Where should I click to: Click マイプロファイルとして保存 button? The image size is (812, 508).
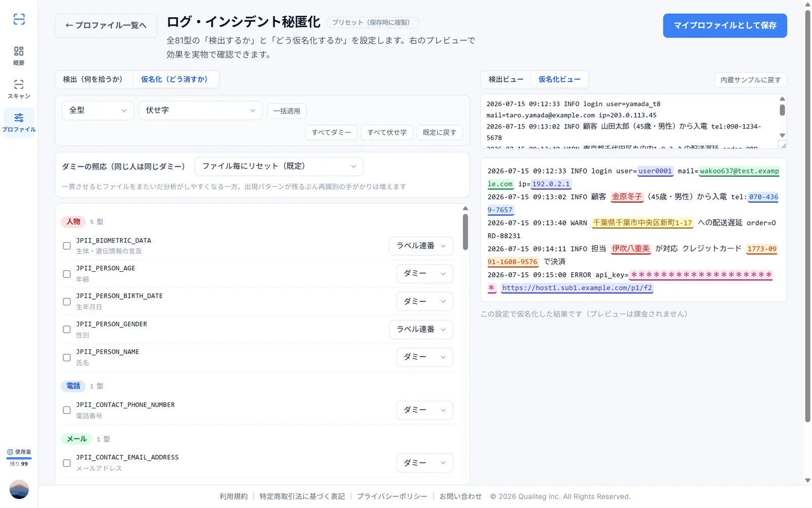(x=725, y=25)
